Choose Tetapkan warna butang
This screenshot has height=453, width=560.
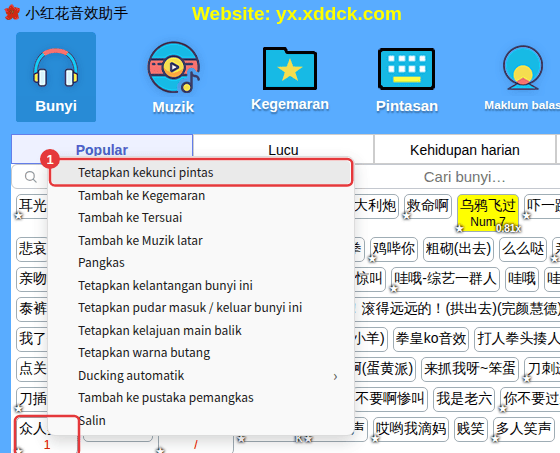tap(144, 353)
